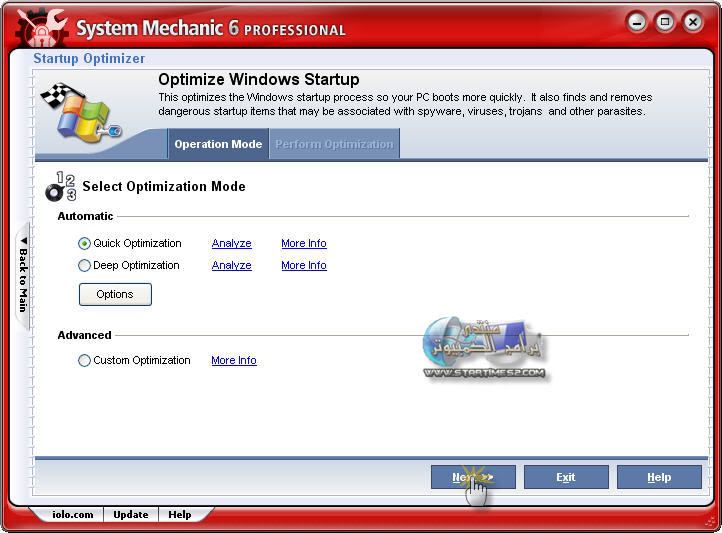
Task: Close the System Mechanic window
Action: tap(693, 22)
